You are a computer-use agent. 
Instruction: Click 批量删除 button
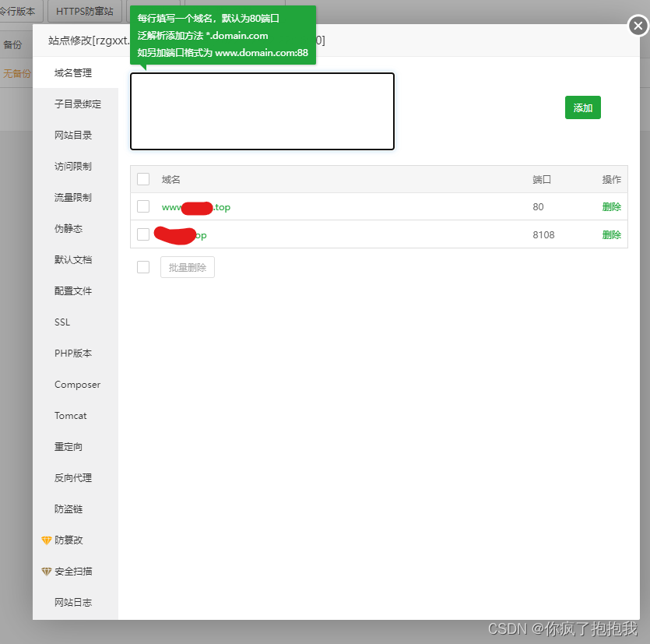point(188,267)
